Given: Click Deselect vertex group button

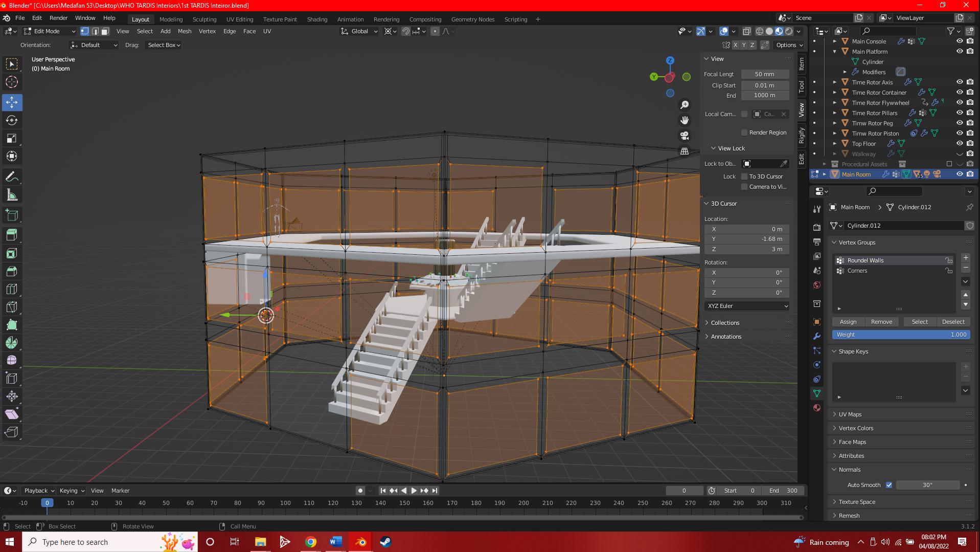Looking at the screenshot, I should coord(953,322).
